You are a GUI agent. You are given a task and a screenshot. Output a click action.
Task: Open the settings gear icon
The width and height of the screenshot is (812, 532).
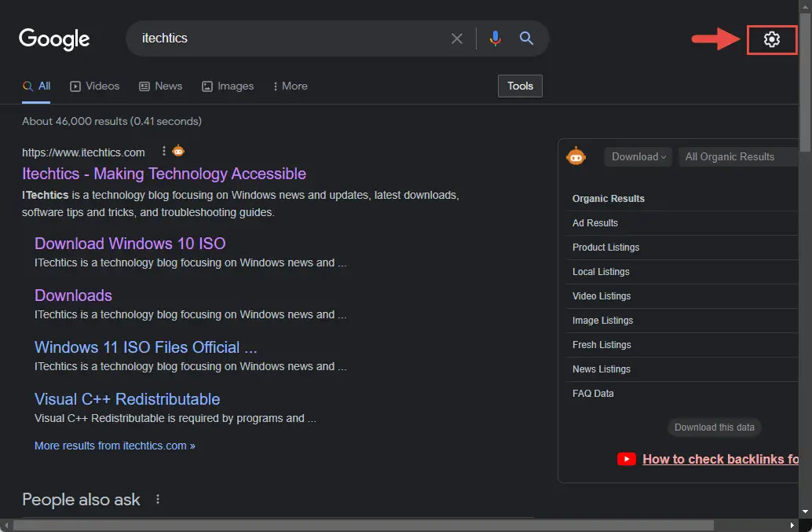[x=772, y=39]
